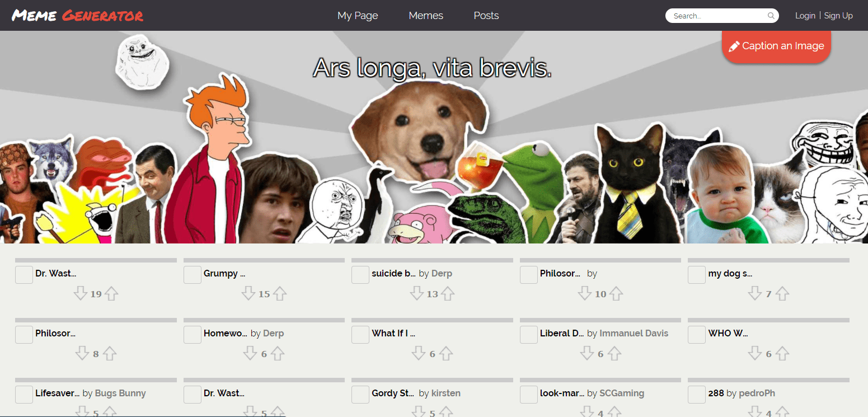
Task: Click the thumbnail beside Liberal D... meme
Action: point(529,335)
